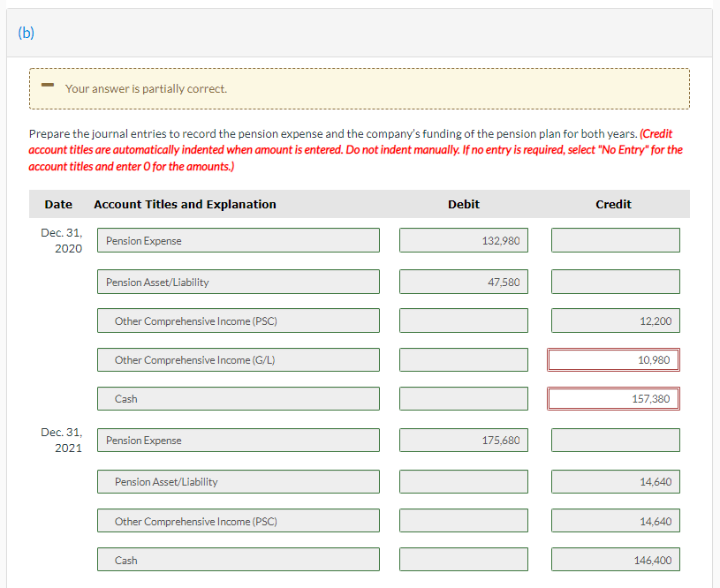Screen dimensions: 720x588
Task: Click the red credit account titles instruction text
Action: click(356, 150)
